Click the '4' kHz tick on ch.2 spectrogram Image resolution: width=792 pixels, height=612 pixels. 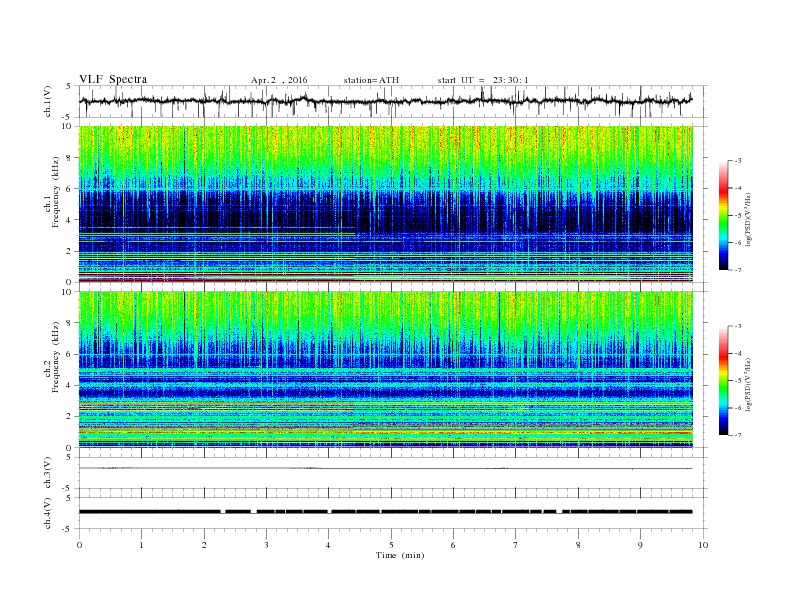[x=69, y=385]
